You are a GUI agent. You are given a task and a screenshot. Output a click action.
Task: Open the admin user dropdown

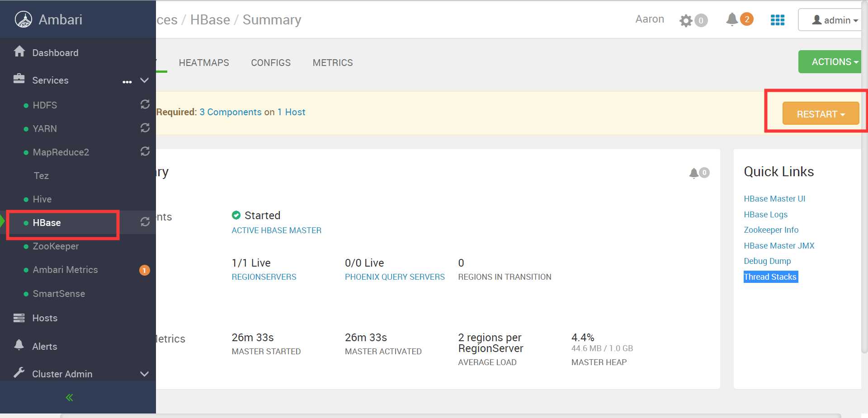click(x=831, y=20)
